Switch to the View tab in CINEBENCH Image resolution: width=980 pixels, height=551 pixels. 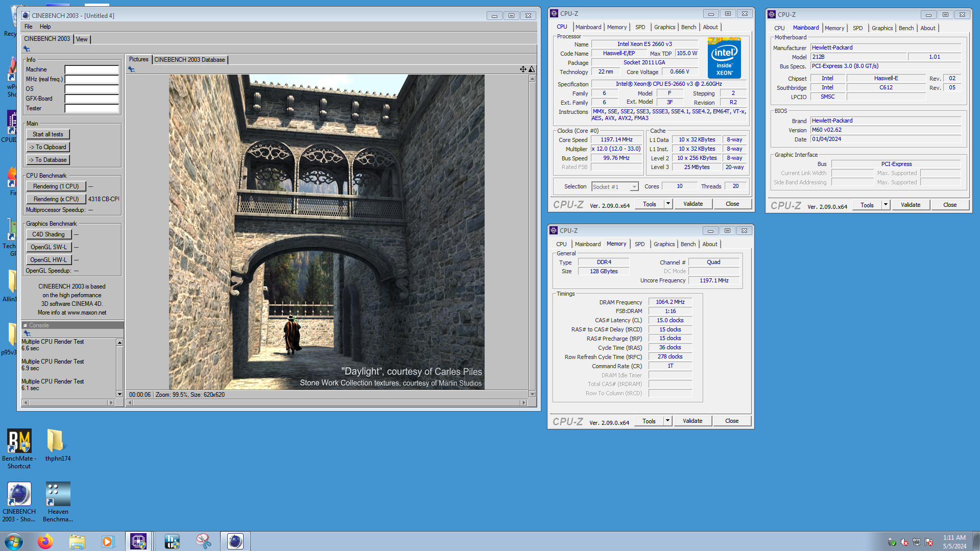click(82, 39)
